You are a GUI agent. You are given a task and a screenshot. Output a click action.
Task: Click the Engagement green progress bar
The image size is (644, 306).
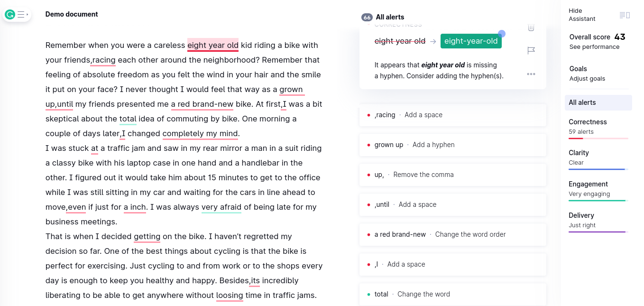point(598,201)
